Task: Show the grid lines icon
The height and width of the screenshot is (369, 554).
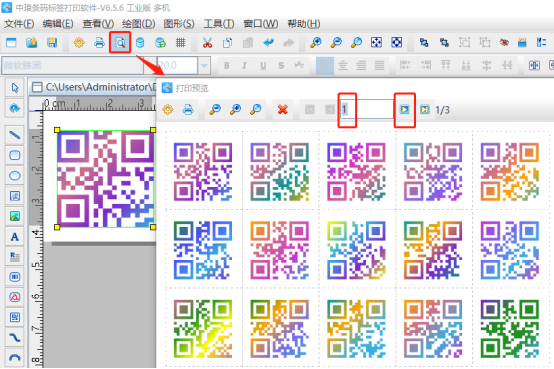Action: pyautogui.click(x=181, y=43)
